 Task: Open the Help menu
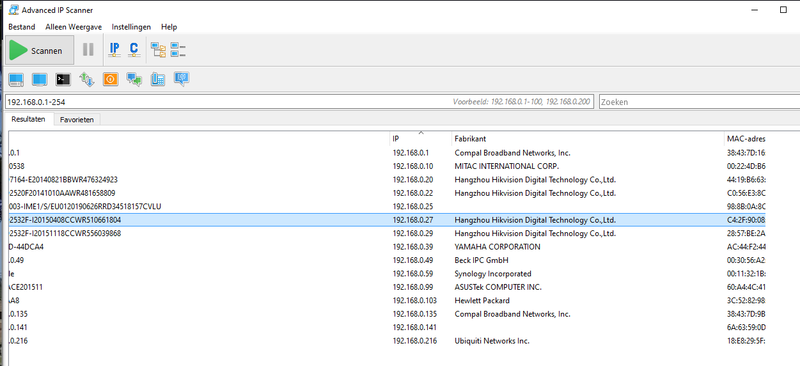click(x=169, y=27)
